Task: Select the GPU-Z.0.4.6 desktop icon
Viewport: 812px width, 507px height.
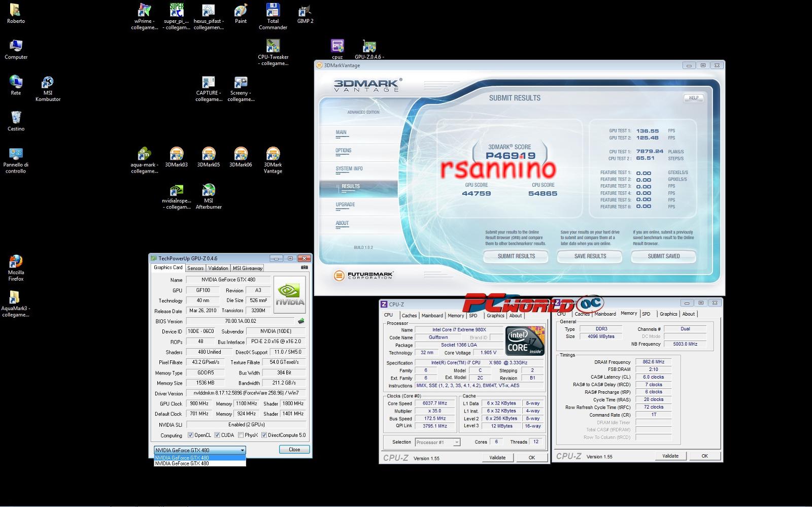Action: (x=369, y=50)
